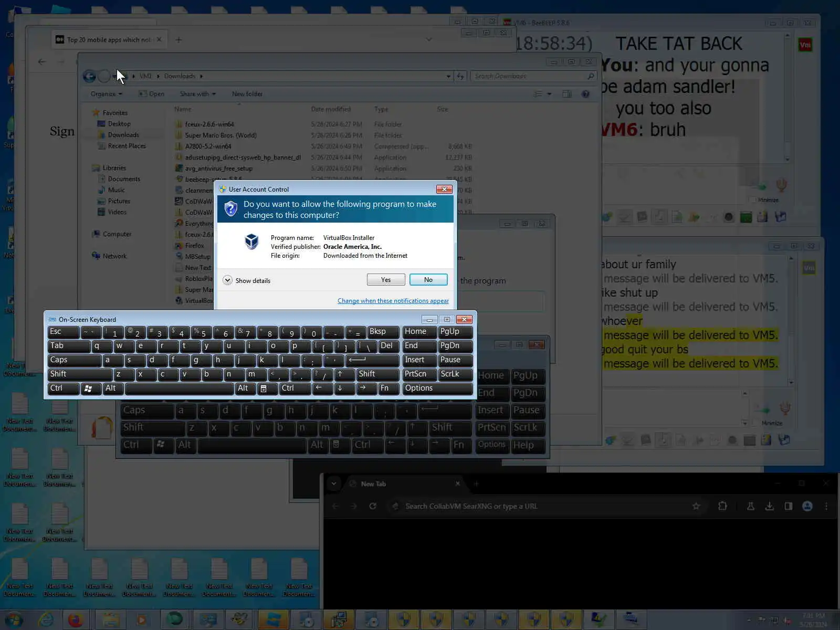Hit the up arrow key on the front On-Screen Keyboard
Viewport: 840px width, 630px height.
pyautogui.click(x=345, y=374)
